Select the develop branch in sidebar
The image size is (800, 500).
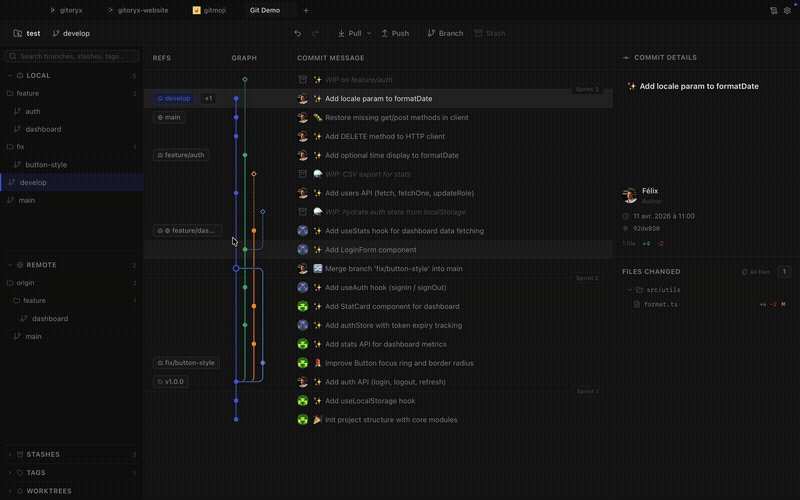(71, 182)
